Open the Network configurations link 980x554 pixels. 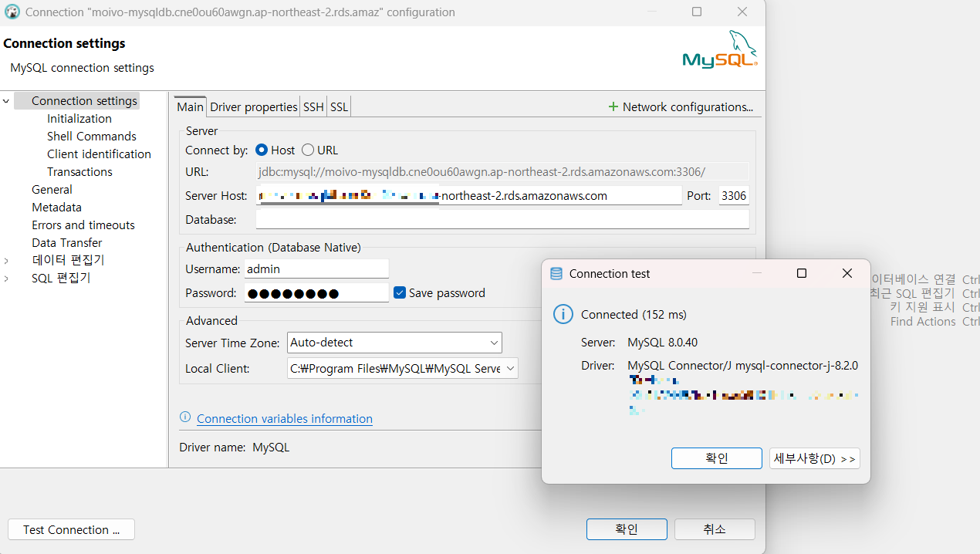(x=688, y=107)
